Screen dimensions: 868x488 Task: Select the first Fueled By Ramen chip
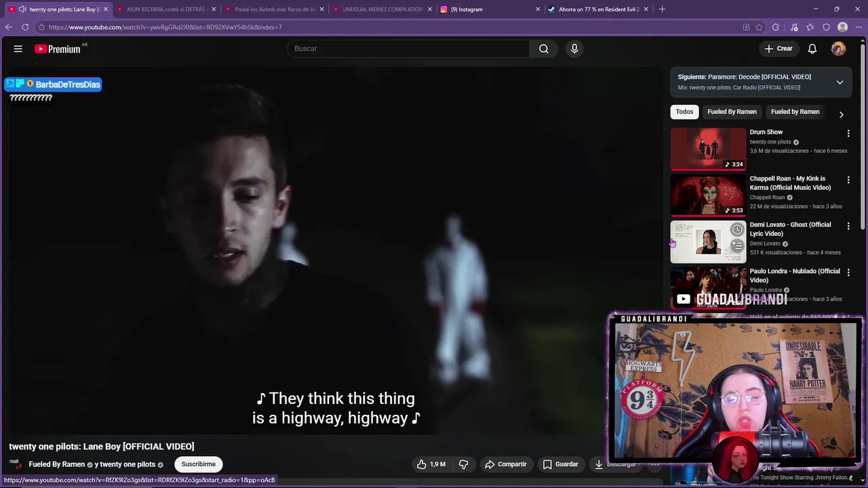click(732, 112)
